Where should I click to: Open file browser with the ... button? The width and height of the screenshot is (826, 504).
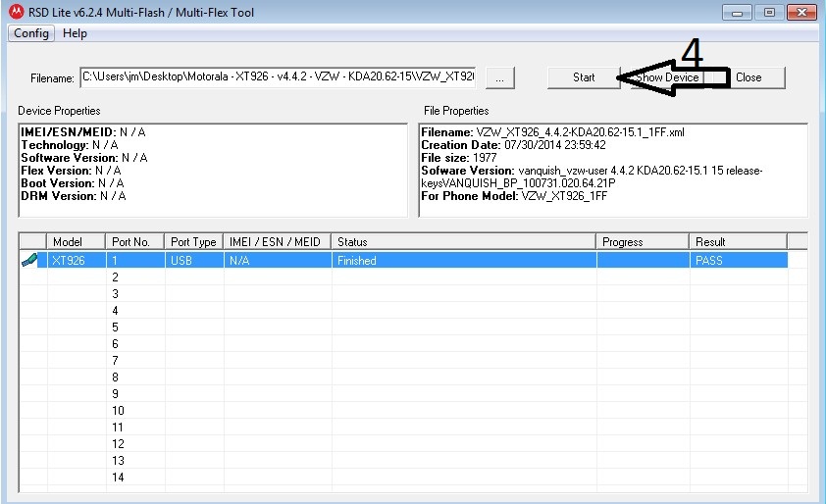[x=499, y=77]
